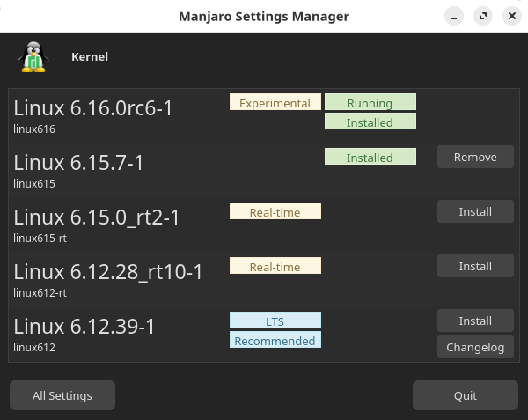Click the Installed badge for Linux 6.15.7-1

(x=370, y=157)
